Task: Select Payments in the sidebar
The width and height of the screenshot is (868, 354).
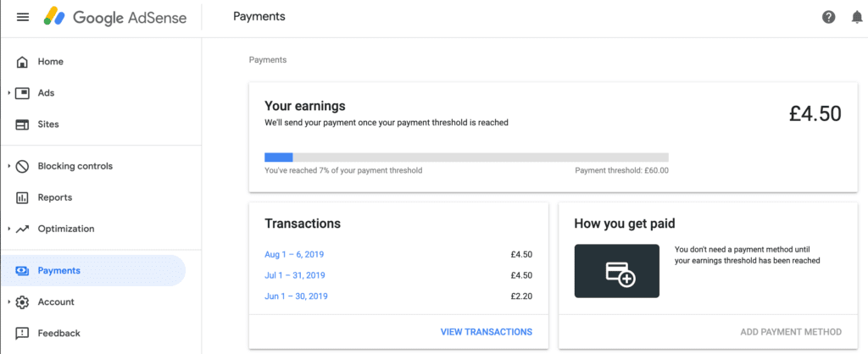Action: coord(93,270)
